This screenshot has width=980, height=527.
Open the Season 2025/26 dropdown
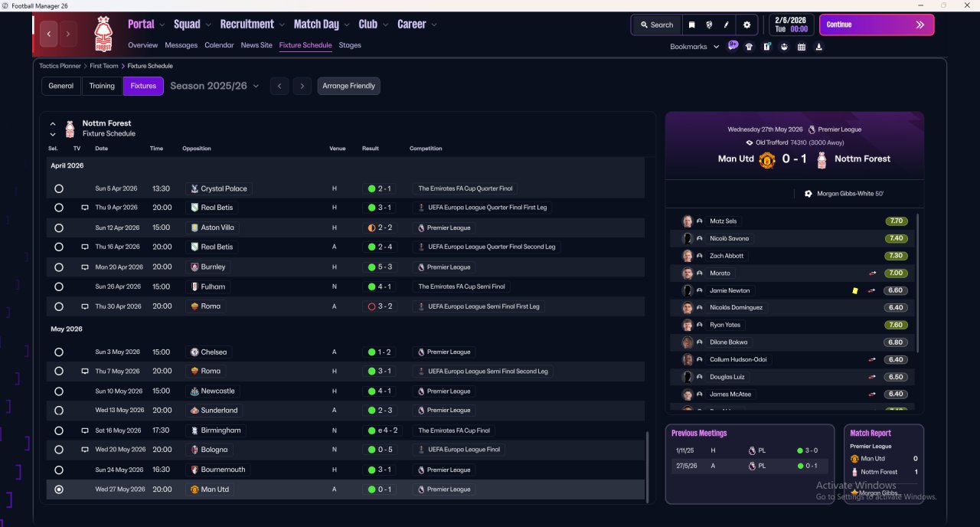click(214, 86)
